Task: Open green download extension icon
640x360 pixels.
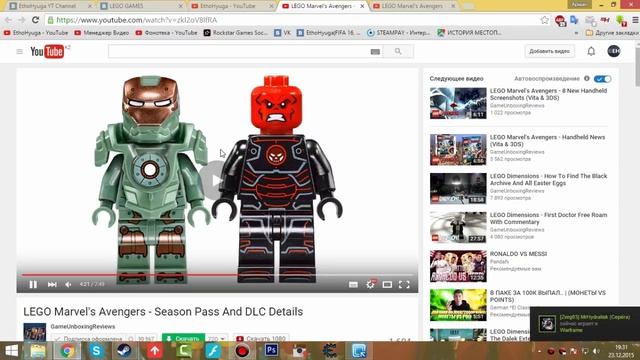Action: click(x=621, y=20)
